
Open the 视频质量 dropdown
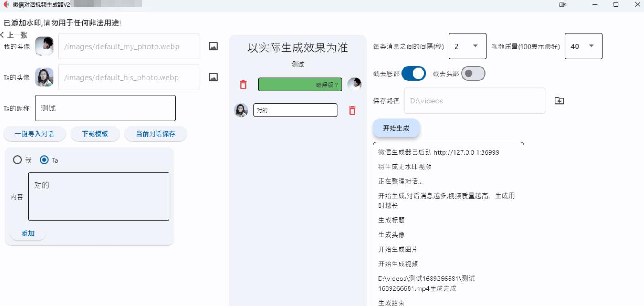click(x=583, y=46)
